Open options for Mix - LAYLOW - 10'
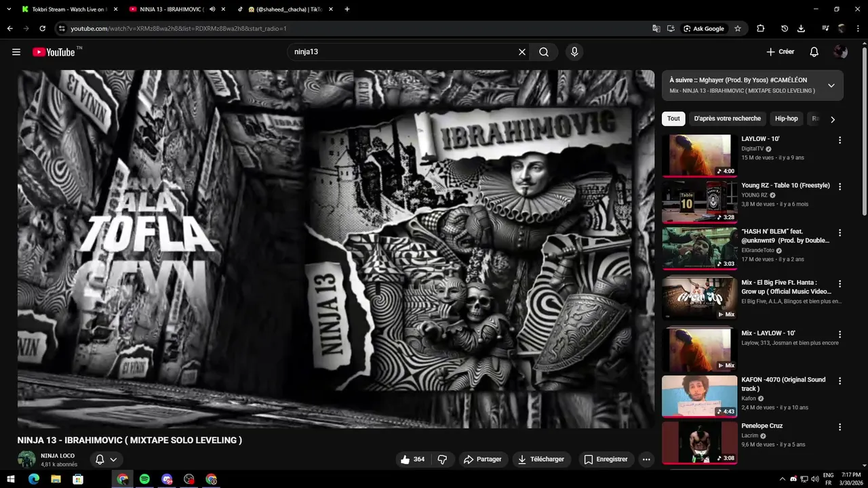Viewport: 868px width, 488px height. (840, 334)
